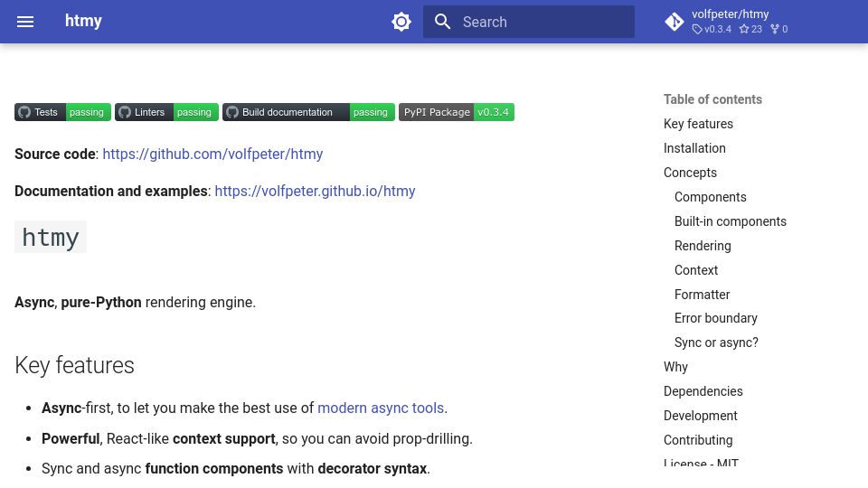The width and height of the screenshot is (868, 488).
Task: Click the htmy site title
Action: pyautogui.click(x=83, y=21)
